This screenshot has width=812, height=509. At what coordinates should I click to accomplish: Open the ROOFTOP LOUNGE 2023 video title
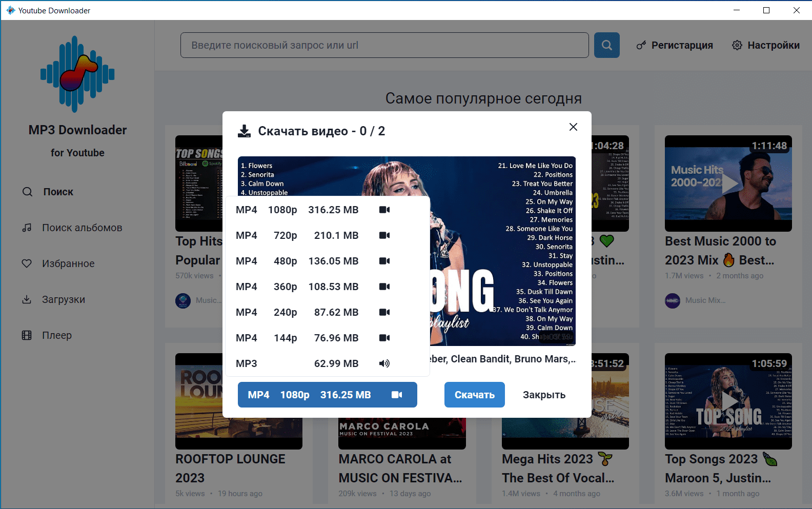click(231, 469)
